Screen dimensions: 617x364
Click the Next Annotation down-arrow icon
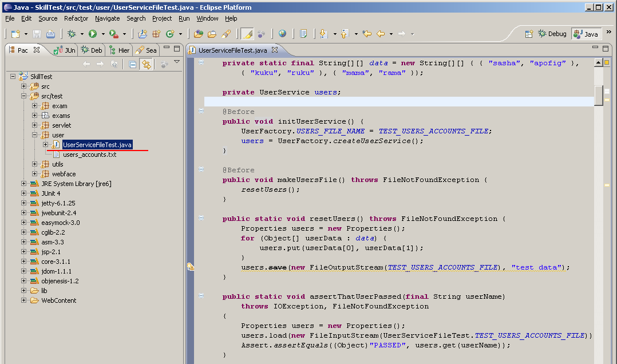323,34
